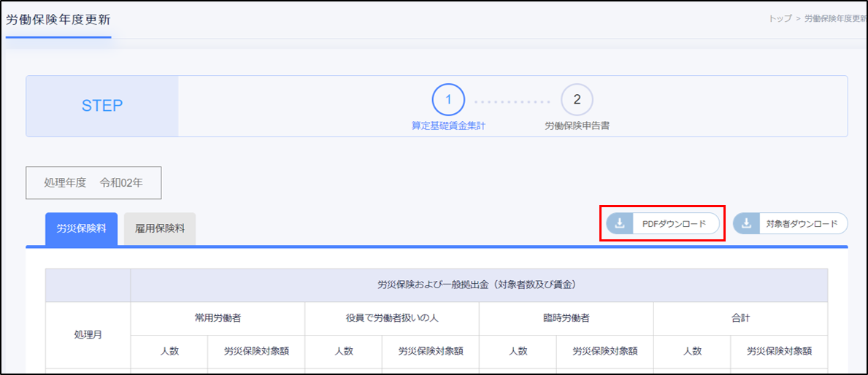
Task: Go to トップ via the breadcrumb
Action: [780, 19]
